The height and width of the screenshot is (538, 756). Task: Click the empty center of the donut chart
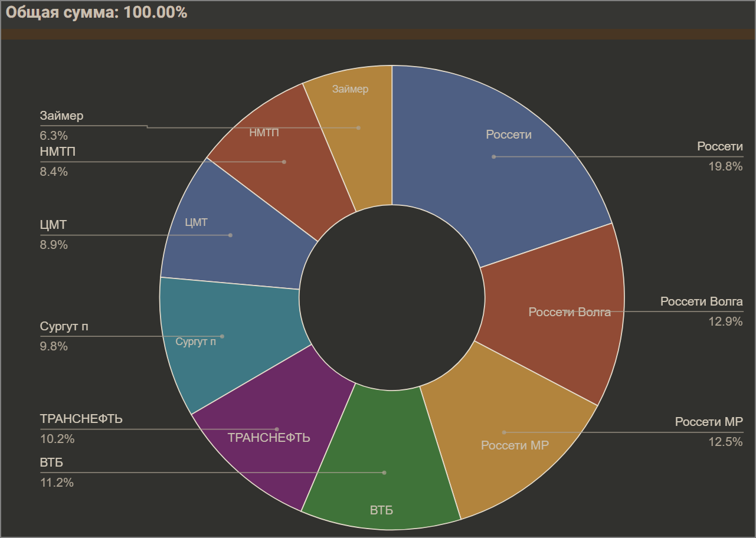tap(392, 297)
